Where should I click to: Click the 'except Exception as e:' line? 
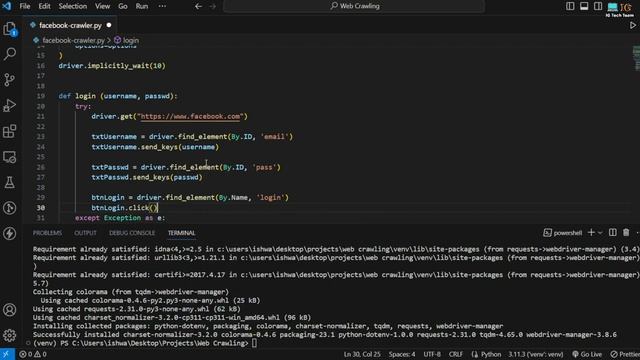(x=120, y=218)
